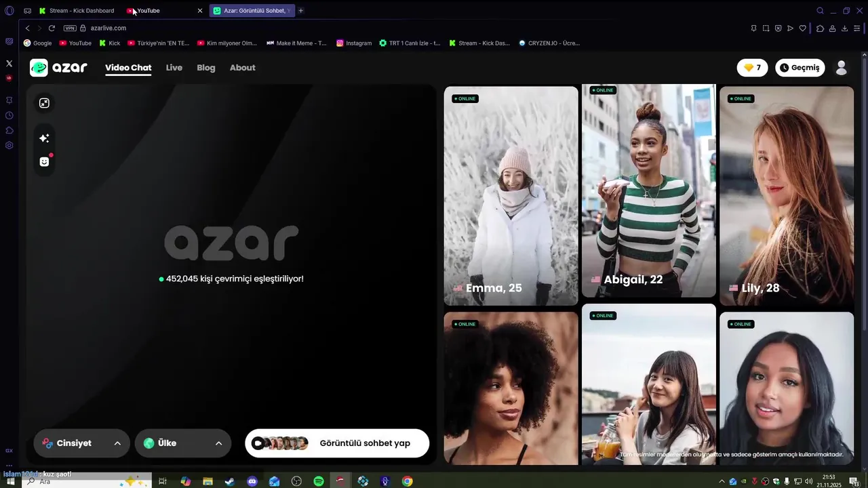Open Steam from the taskbar

[230, 481]
